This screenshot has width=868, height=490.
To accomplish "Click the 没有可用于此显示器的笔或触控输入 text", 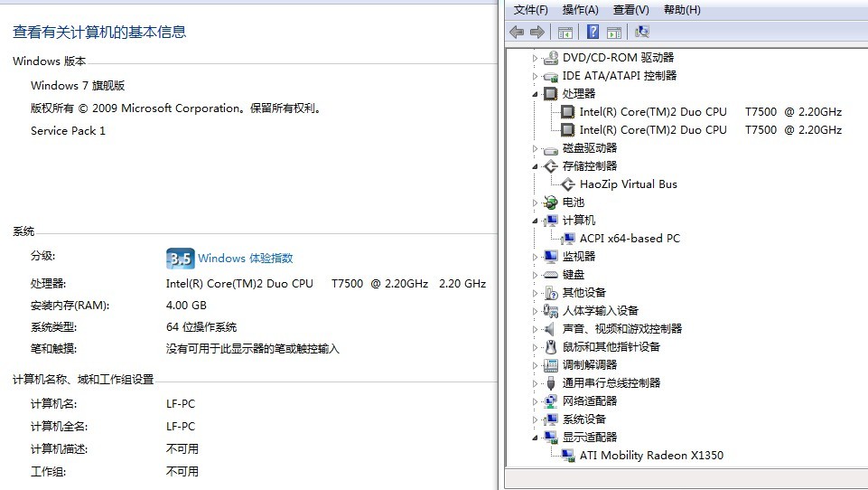I will click(252, 349).
